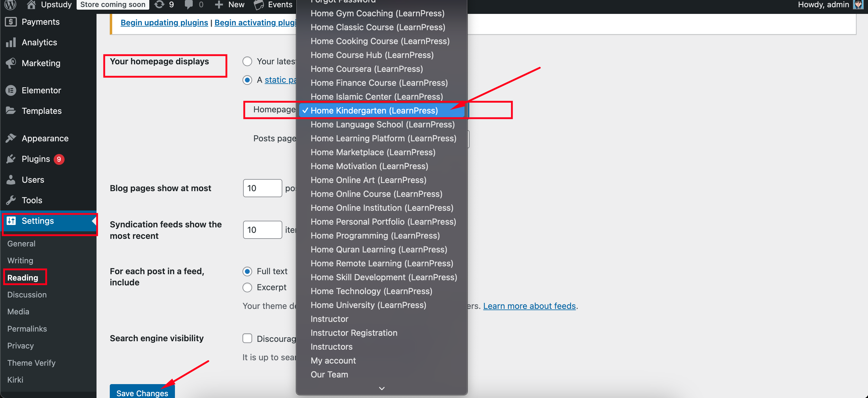Viewport: 868px width, 398px height.
Task: Click the Appearance paintbrush icon
Action: [x=11, y=138]
